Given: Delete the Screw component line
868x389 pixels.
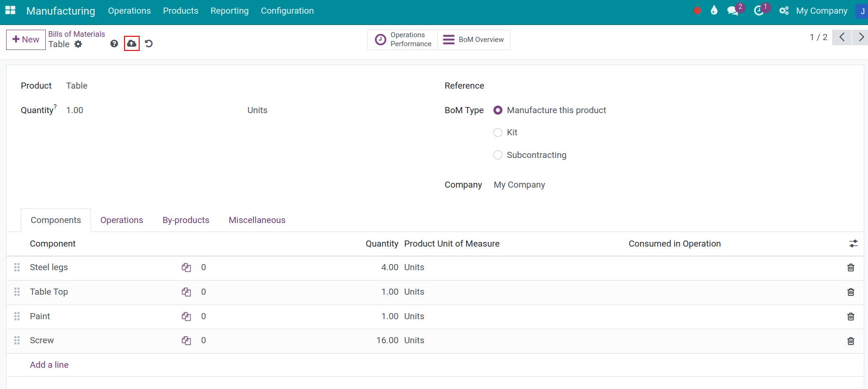Looking at the screenshot, I should tap(851, 341).
